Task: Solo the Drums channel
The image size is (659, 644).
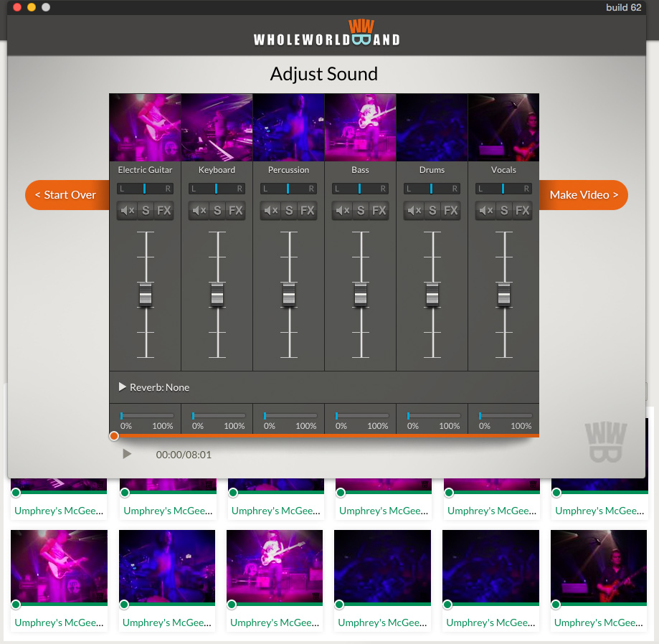Action: point(432,211)
